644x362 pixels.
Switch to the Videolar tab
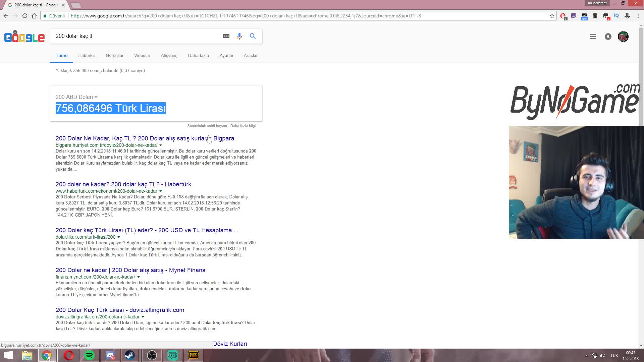142,56
